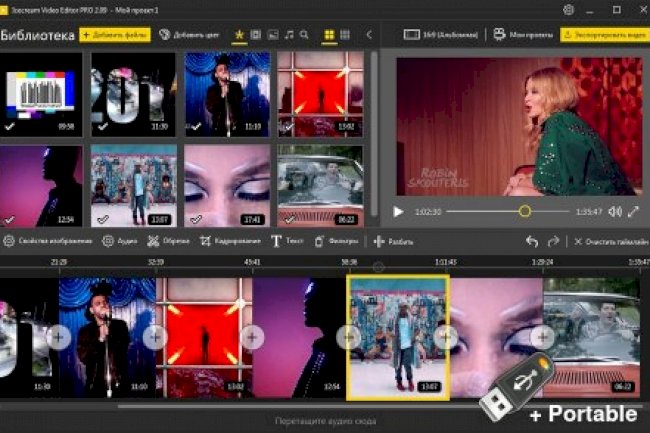Select the 'Кадрирование' crop tool

click(x=230, y=241)
